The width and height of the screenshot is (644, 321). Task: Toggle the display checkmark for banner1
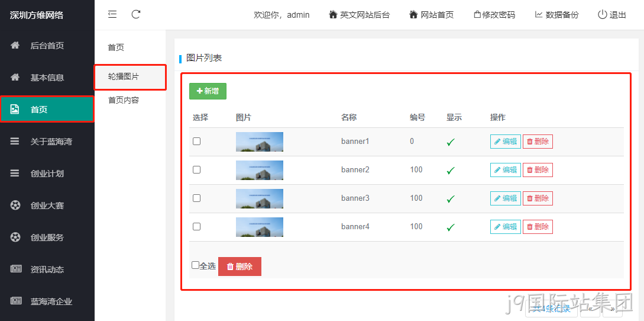(x=451, y=142)
